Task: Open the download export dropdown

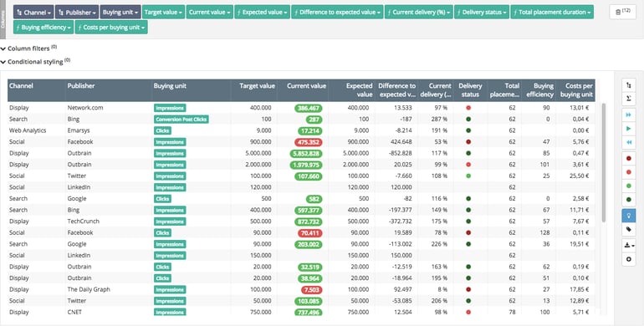Action: click(629, 245)
